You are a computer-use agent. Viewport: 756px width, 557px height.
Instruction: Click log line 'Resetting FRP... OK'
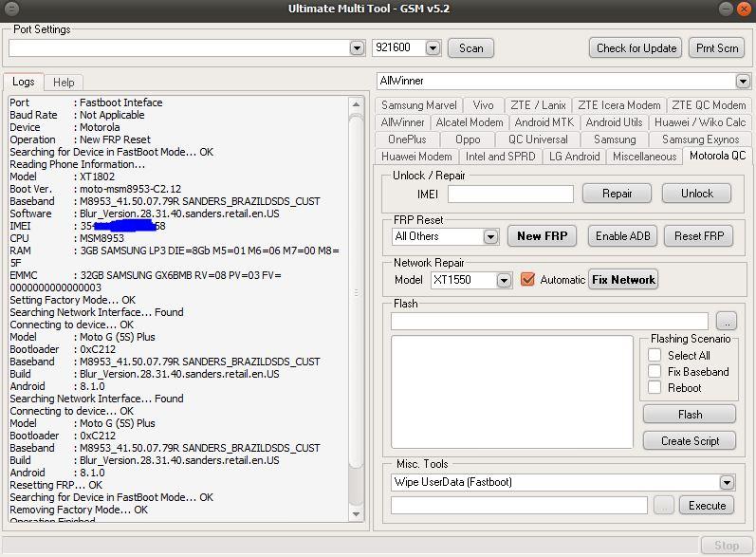[x=56, y=485]
